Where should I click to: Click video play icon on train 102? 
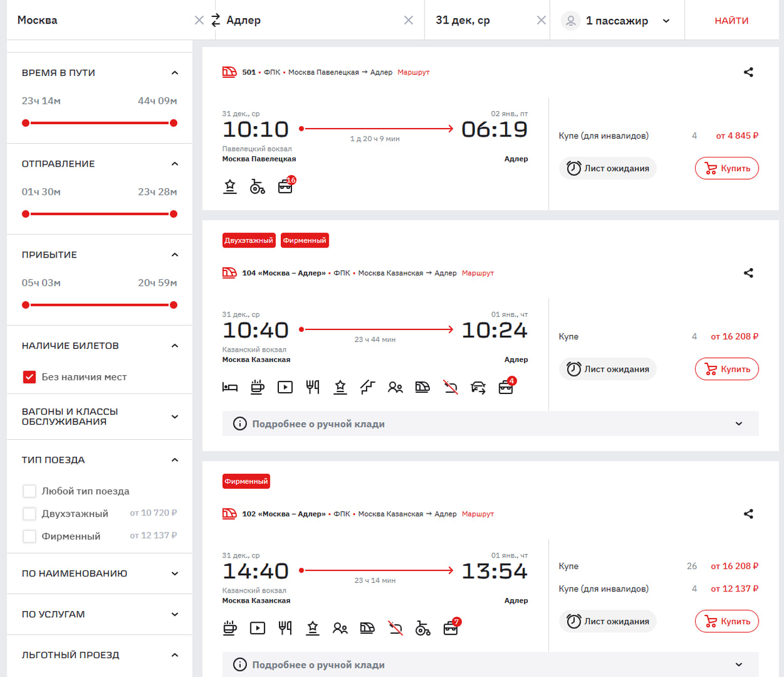pyautogui.click(x=257, y=628)
